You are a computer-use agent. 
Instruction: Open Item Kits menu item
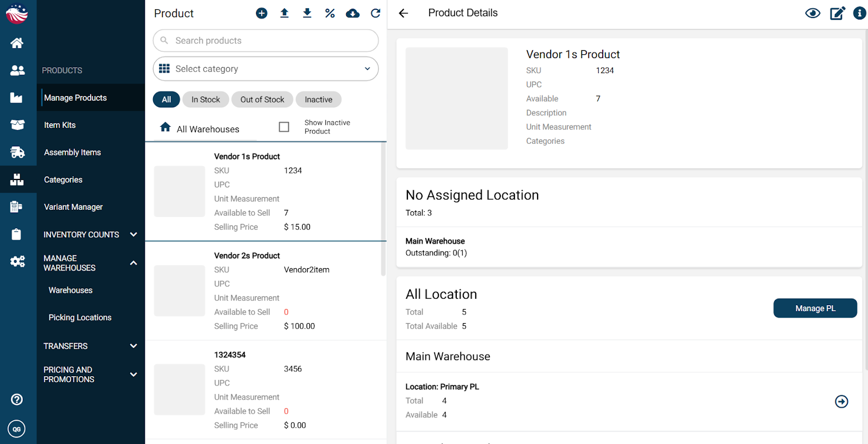click(60, 125)
